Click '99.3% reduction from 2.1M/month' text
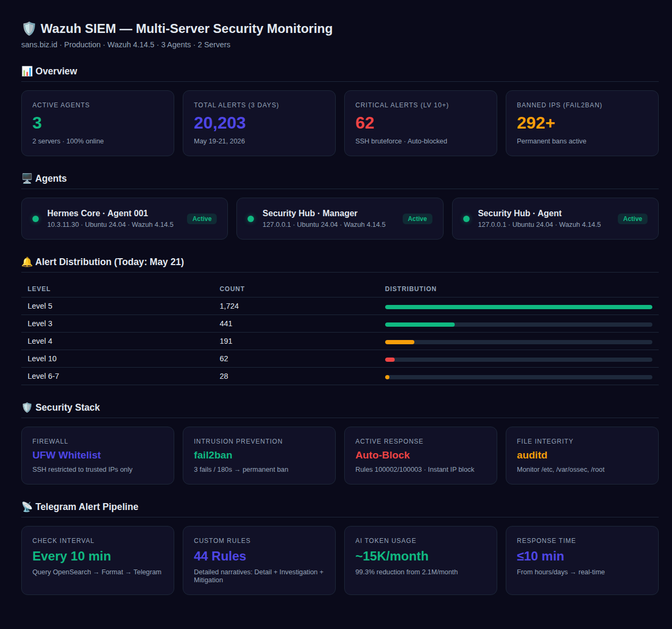 (x=406, y=572)
